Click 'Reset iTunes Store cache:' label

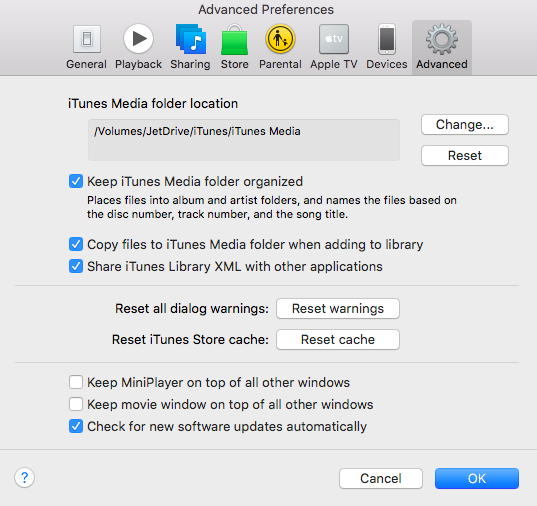coord(190,340)
